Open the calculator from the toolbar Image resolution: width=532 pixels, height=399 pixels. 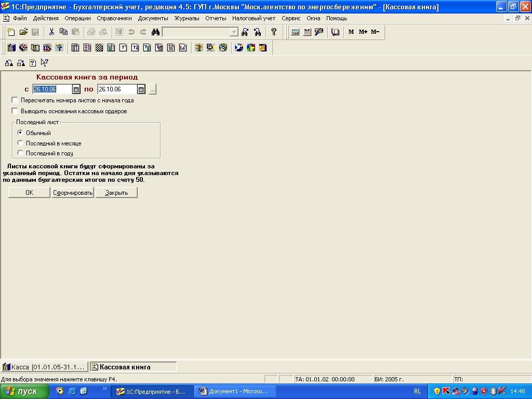coord(295,32)
